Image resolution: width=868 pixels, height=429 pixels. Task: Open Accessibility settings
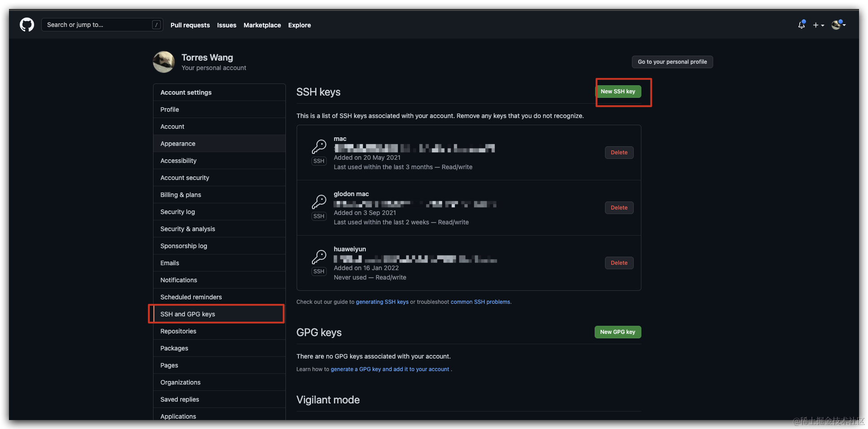219,161
